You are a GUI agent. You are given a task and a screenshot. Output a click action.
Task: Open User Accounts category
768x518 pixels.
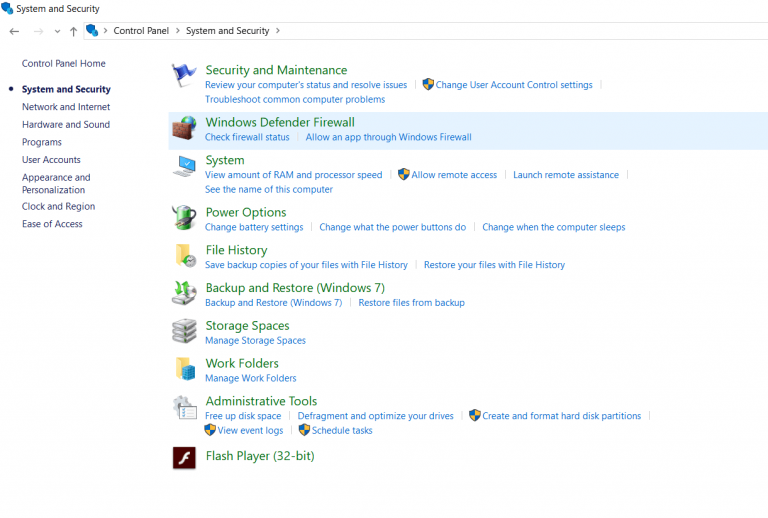click(x=51, y=160)
